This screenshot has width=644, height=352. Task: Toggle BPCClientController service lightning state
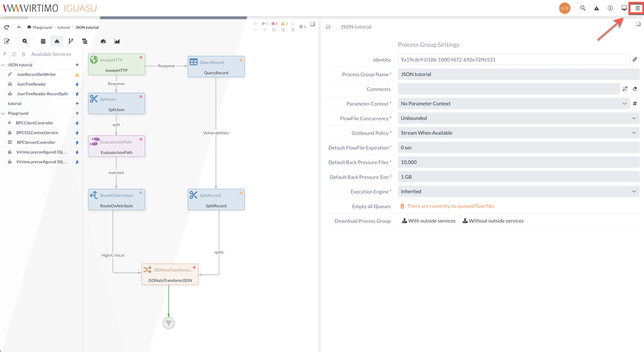click(77, 123)
